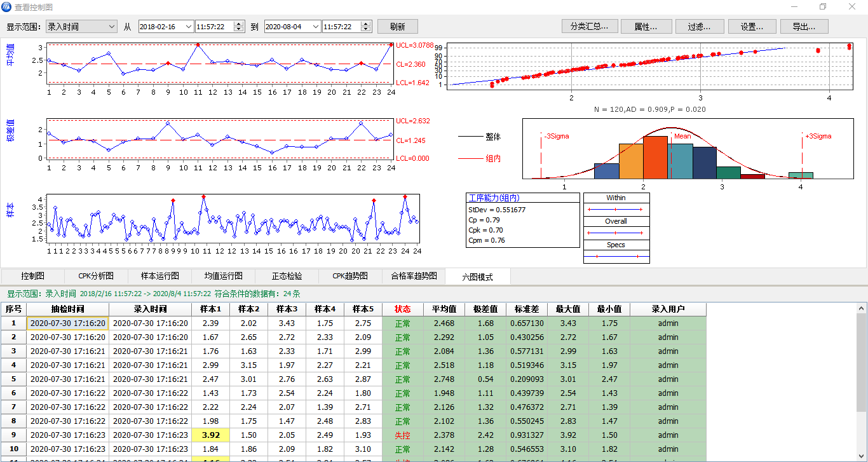Click the orange histogram bar
This screenshot has width=868, height=462.
(x=630, y=161)
